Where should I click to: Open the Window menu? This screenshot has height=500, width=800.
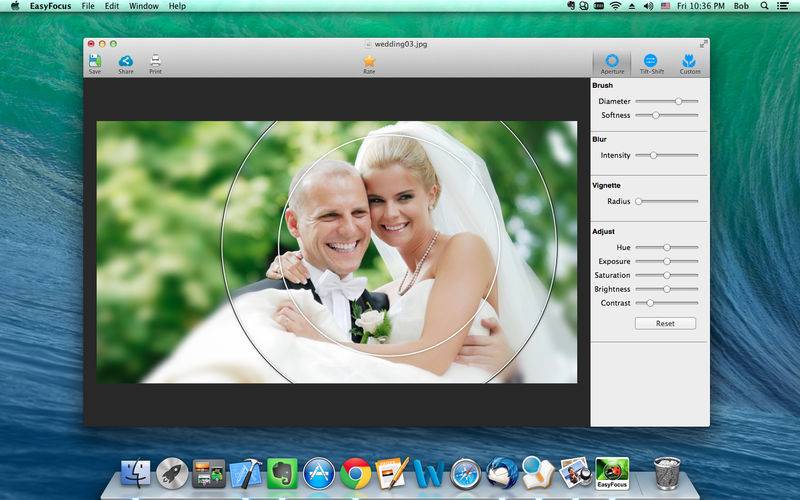pos(143,6)
